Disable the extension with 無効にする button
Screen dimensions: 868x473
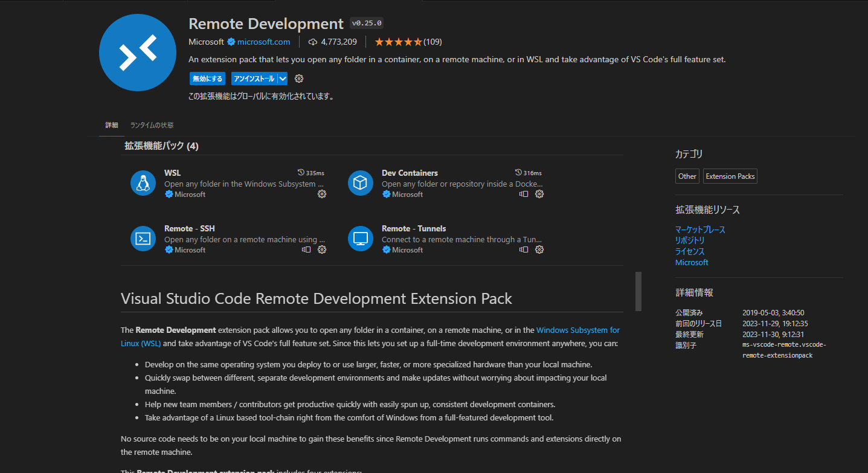(207, 78)
